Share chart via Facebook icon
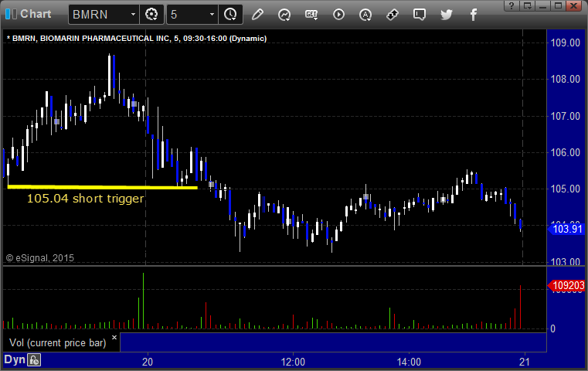The width and height of the screenshot is (588, 371). (473, 15)
